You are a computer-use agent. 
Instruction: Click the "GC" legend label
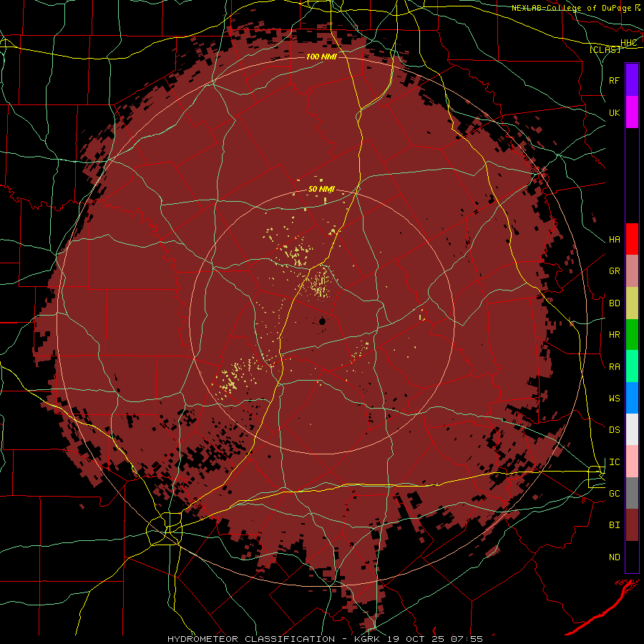pyautogui.click(x=614, y=494)
